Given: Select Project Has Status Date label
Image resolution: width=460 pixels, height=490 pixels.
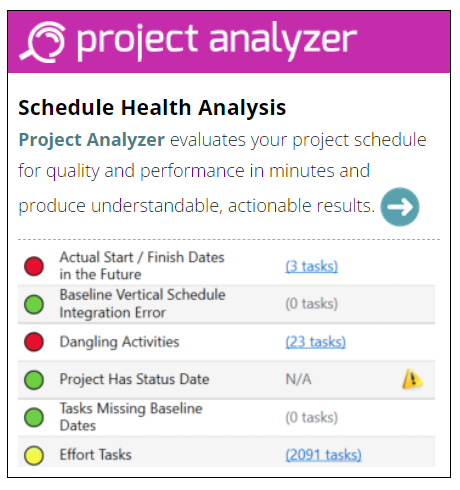Looking at the screenshot, I should 134,380.
